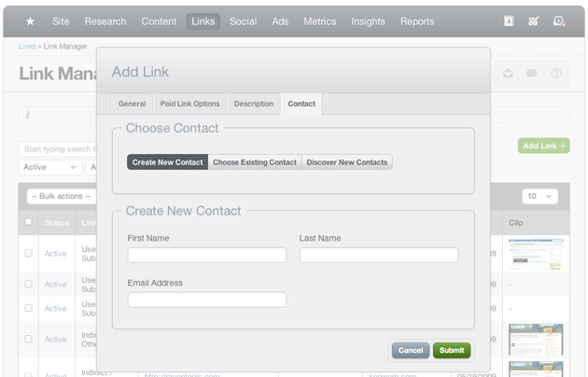
Task: Switch to the Paid Link Options tab
Action: tap(189, 104)
